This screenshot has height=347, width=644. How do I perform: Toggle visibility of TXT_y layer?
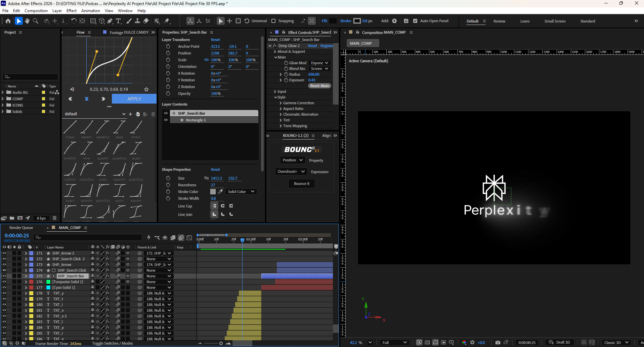point(4,293)
